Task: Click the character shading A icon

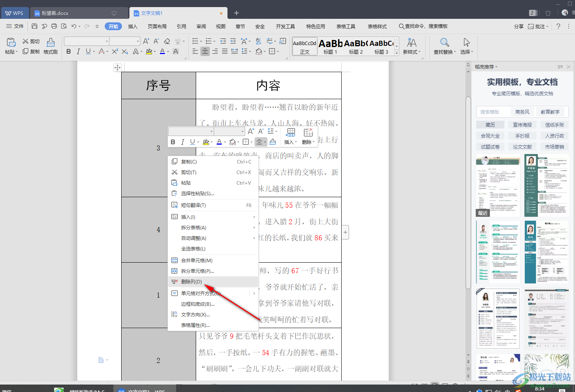Action: click(176, 51)
